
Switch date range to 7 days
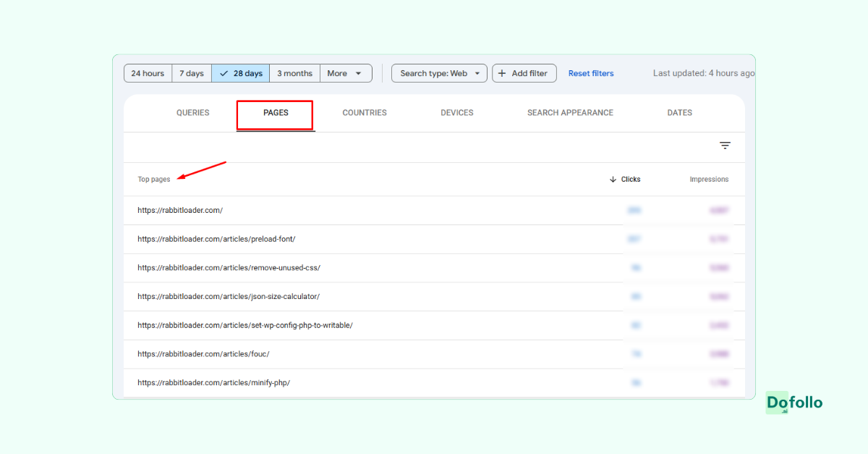(x=191, y=72)
